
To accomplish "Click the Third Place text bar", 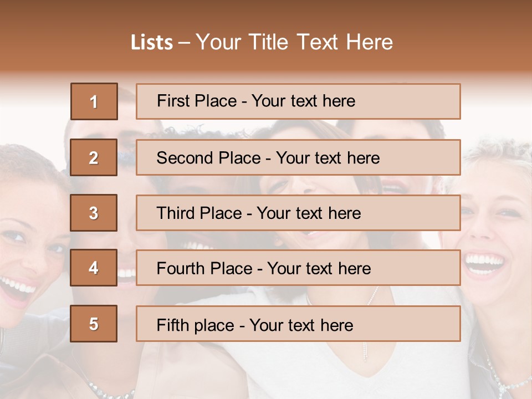I will (298, 213).
